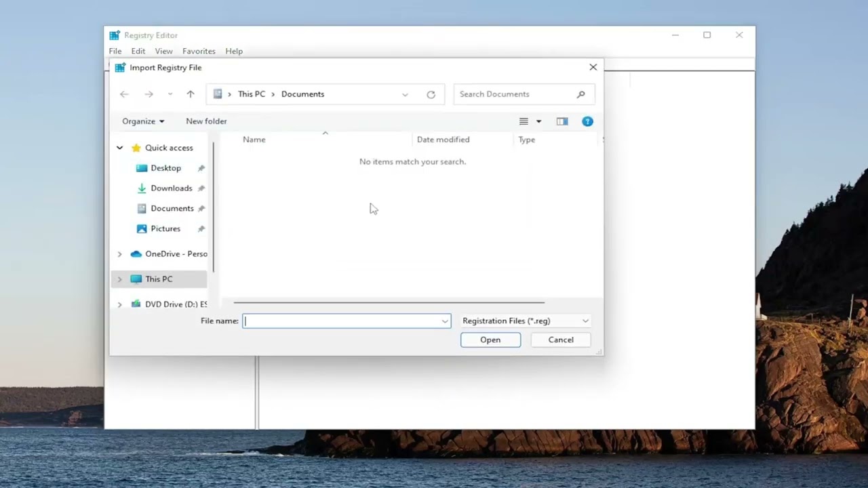
Task: Click the Forward navigation arrow
Action: click(149, 94)
